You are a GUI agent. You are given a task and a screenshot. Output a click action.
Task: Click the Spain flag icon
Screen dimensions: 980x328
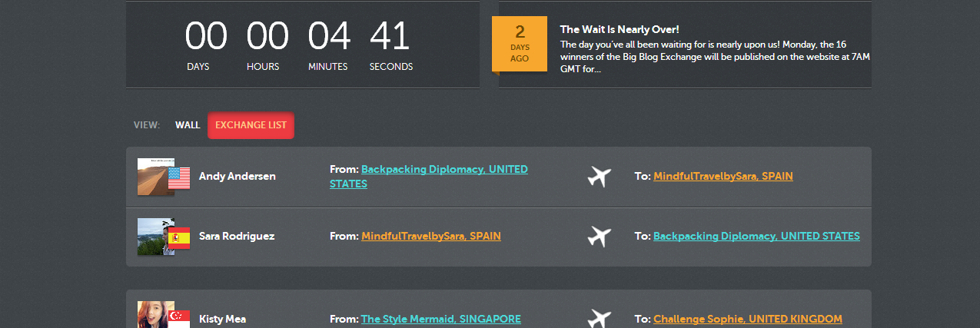[179, 238]
